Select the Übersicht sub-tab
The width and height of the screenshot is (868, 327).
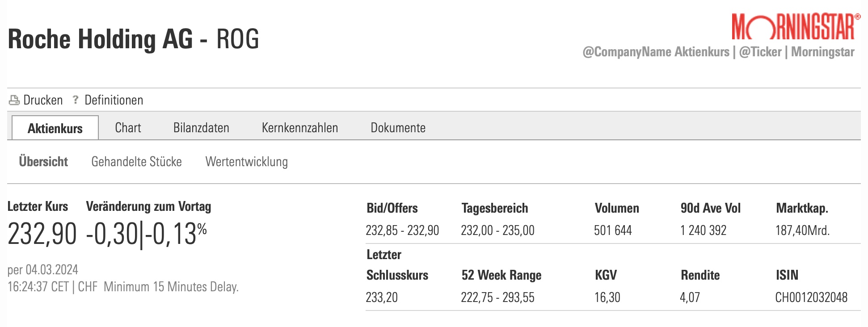tap(43, 162)
